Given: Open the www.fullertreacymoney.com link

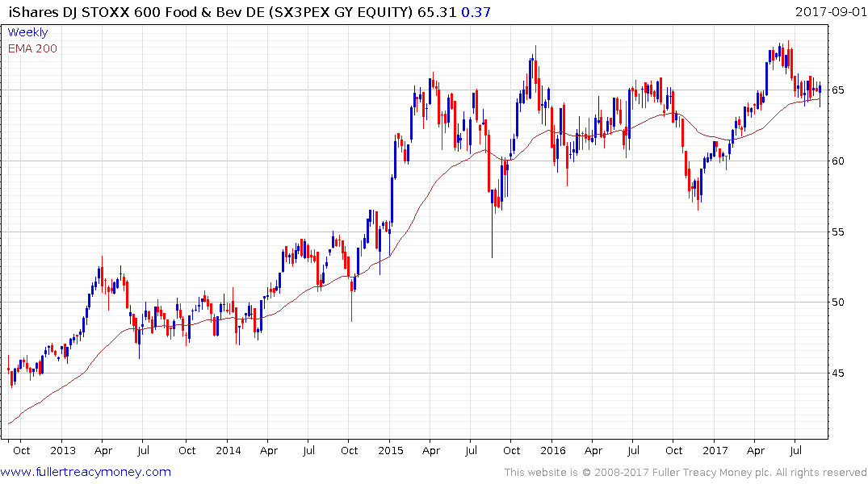Looking at the screenshot, I should click(86, 472).
